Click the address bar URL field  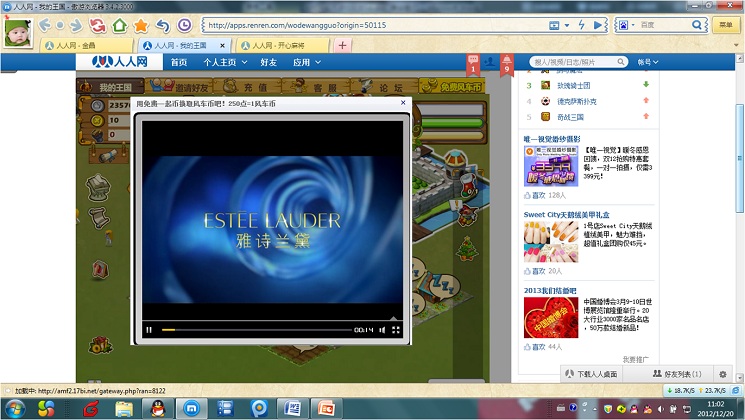coord(375,25)
